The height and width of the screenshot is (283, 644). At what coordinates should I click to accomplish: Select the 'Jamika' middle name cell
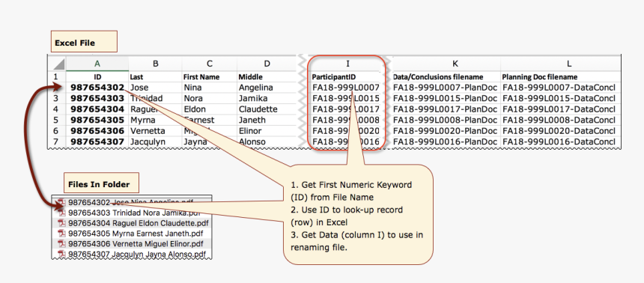click(x=267, y=99)
